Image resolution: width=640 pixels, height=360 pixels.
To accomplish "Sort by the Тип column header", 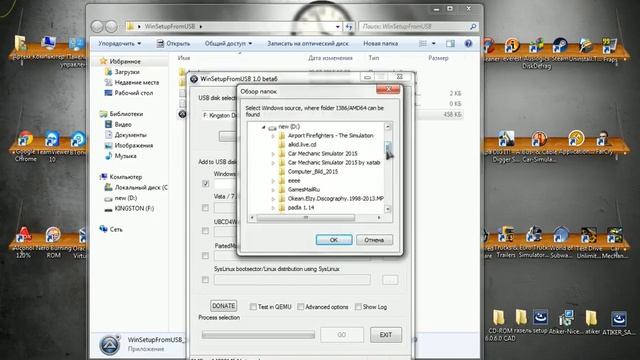I will (x=373, y=58).
